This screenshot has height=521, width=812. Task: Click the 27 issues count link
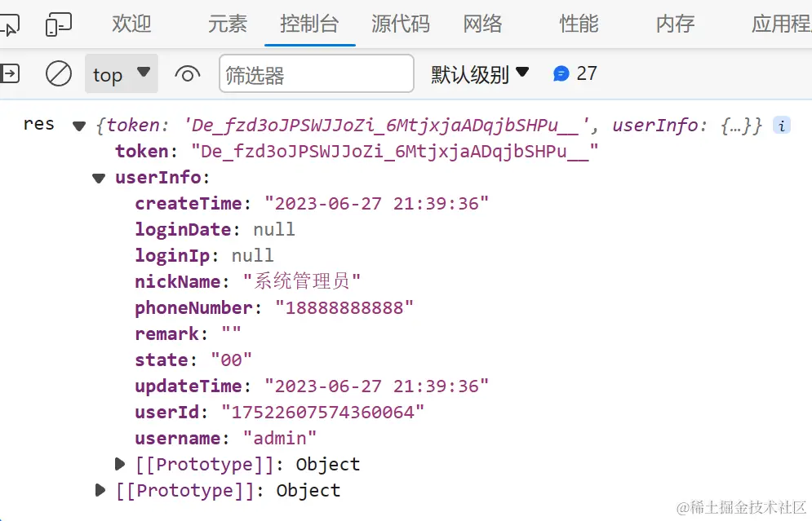pyautogui.click(x=586, y=74)
